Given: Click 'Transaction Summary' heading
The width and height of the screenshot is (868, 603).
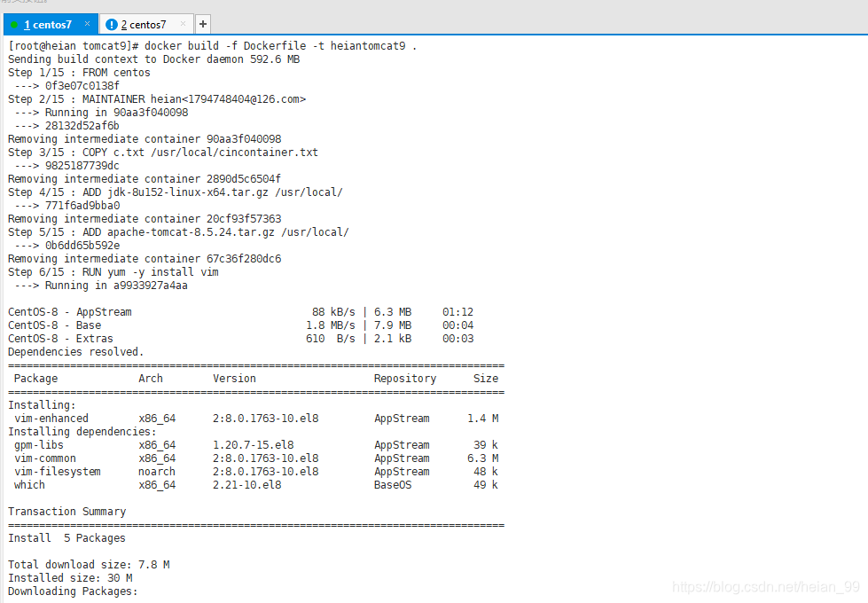Looking at the screenshot, I should (67, 511).
